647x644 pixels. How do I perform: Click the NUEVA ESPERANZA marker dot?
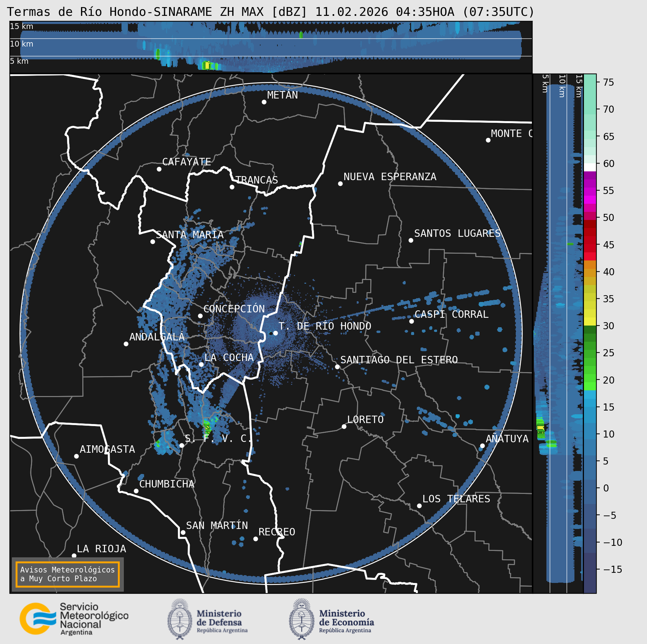click(x=340, y=184)
